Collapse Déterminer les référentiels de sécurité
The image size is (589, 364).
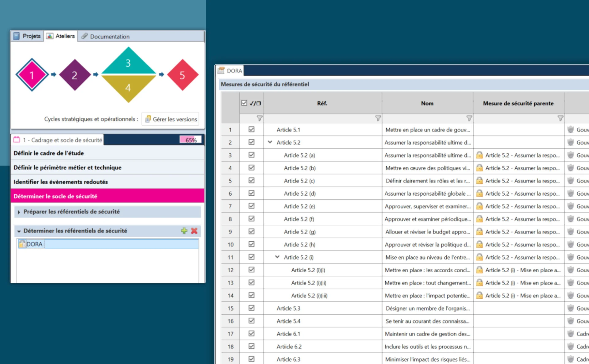(x=19, y=231)
